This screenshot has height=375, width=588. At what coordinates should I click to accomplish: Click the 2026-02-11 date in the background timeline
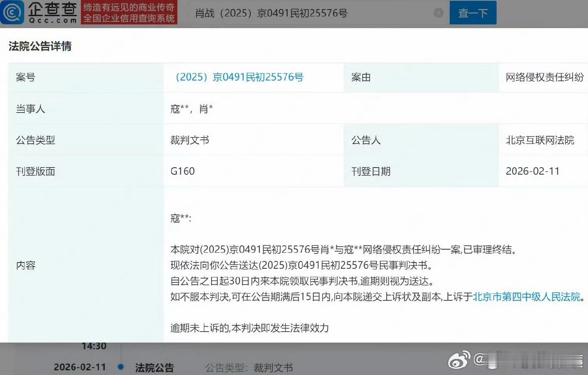(80, 367)
